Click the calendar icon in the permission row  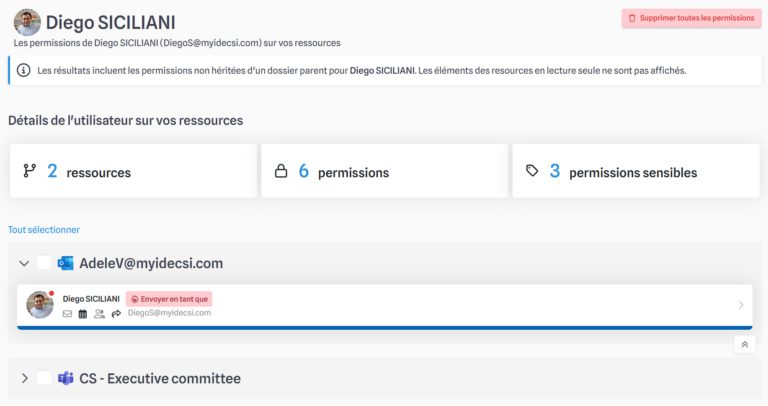click(83, 313)
